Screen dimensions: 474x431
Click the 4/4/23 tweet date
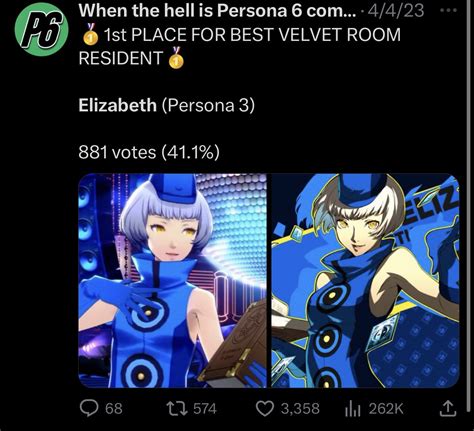(x=396, y=11)
